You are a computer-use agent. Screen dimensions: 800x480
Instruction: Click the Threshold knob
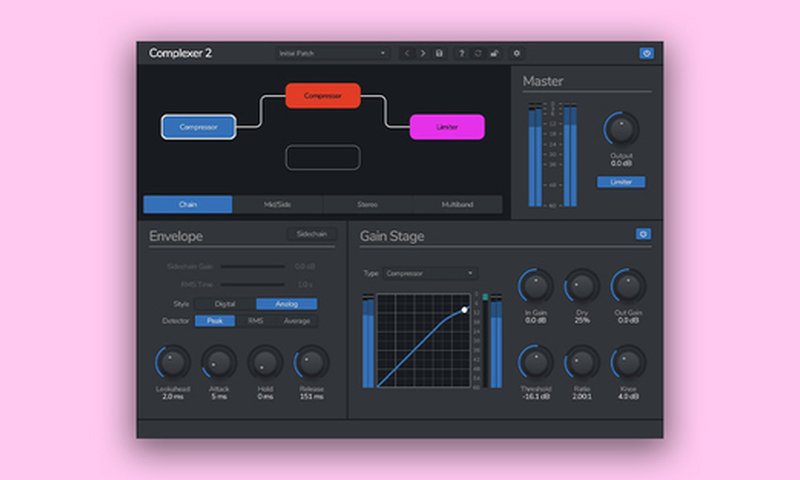point(536,360)
